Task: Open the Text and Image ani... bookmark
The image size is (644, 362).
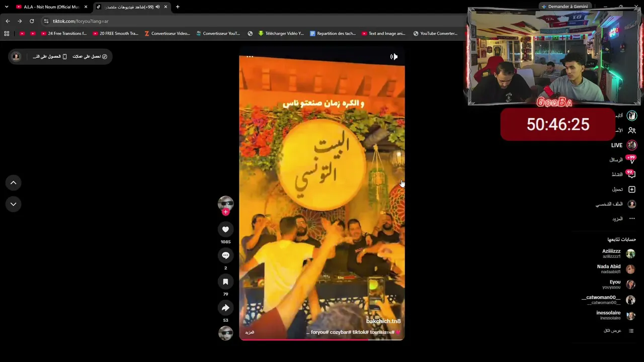Action: tap(383, 34)
